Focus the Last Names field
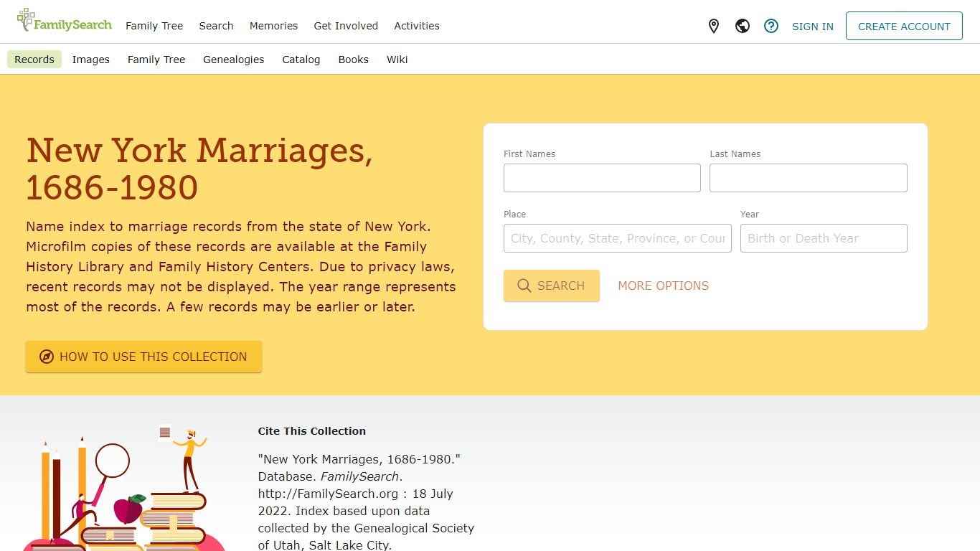Image resolution: width=980 pixels, height=551 pixels. coord(809,178)
